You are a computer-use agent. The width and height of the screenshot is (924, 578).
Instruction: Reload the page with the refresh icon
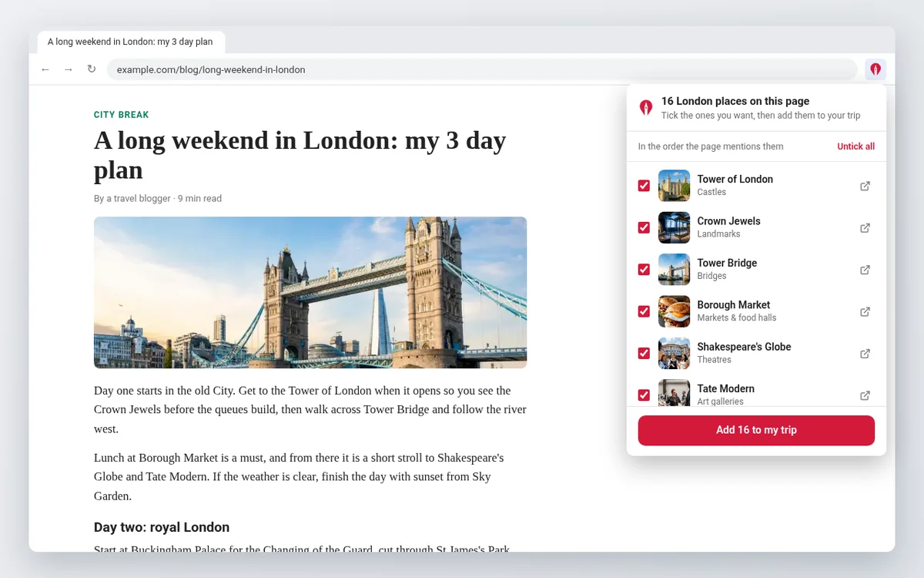click(92, 69)
